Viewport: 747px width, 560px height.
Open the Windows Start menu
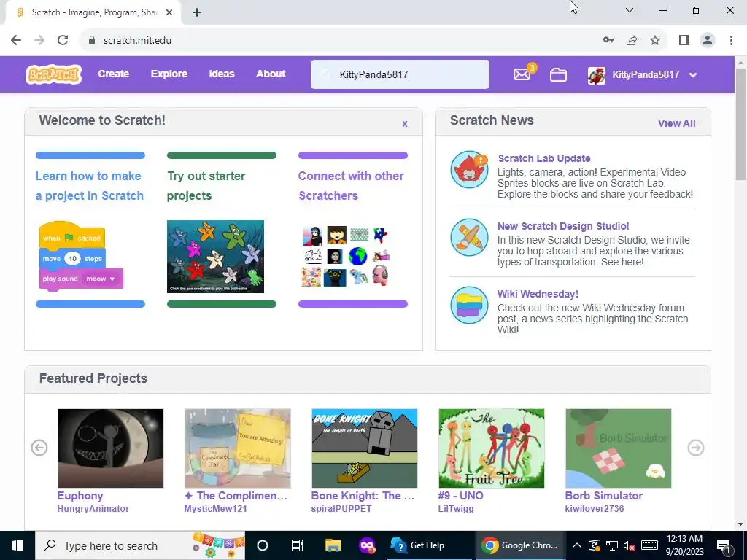(18, 545)
